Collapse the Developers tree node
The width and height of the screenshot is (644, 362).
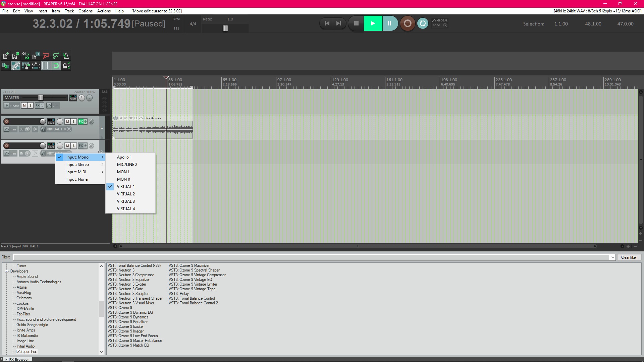click(6, 271)
